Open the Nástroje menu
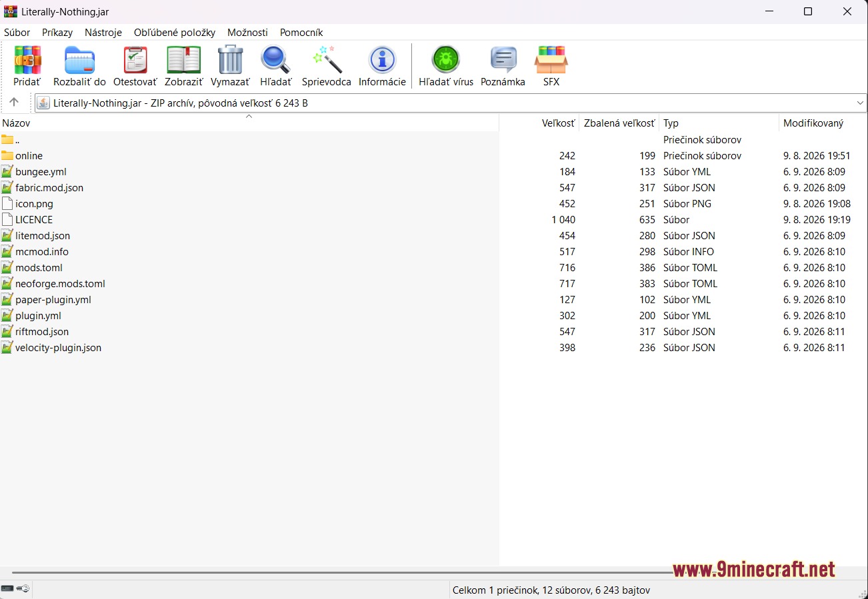This screenshot has height=599, width=868. coord(103,32)
